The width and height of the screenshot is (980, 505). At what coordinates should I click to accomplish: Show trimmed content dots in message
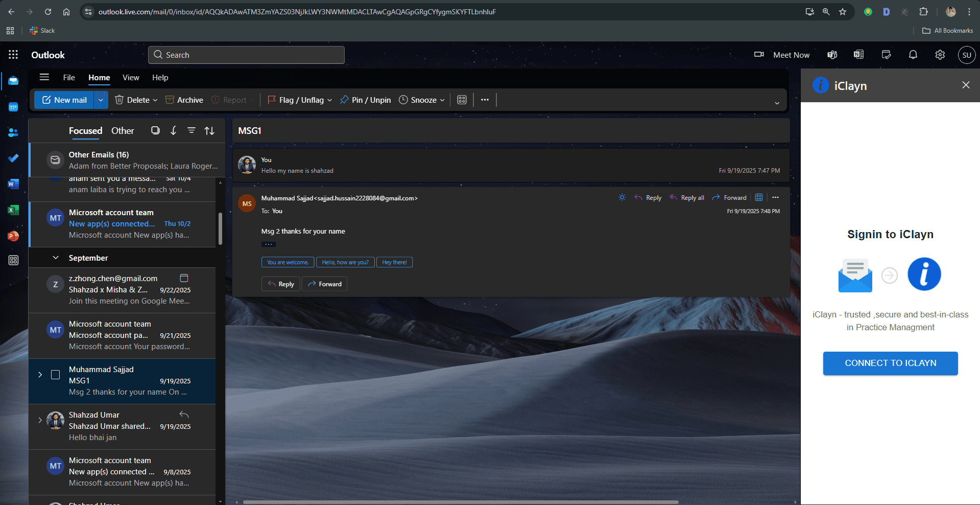tap(269, 244)
